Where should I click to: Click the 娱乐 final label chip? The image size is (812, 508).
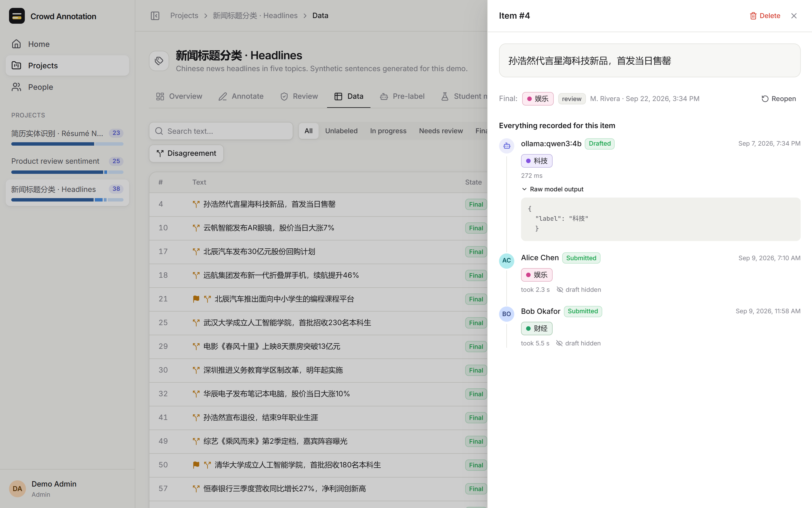tap(538, 99)
